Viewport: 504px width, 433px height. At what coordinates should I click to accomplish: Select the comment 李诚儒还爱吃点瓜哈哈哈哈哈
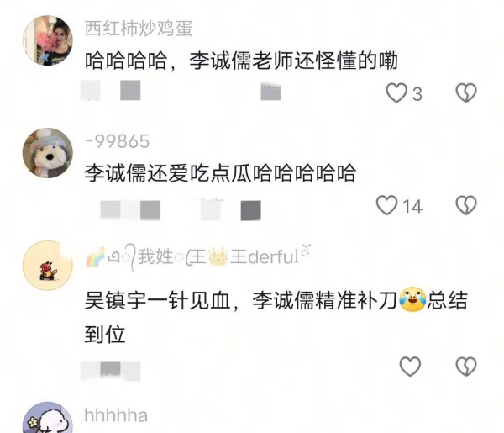click(x=220, y=173)
